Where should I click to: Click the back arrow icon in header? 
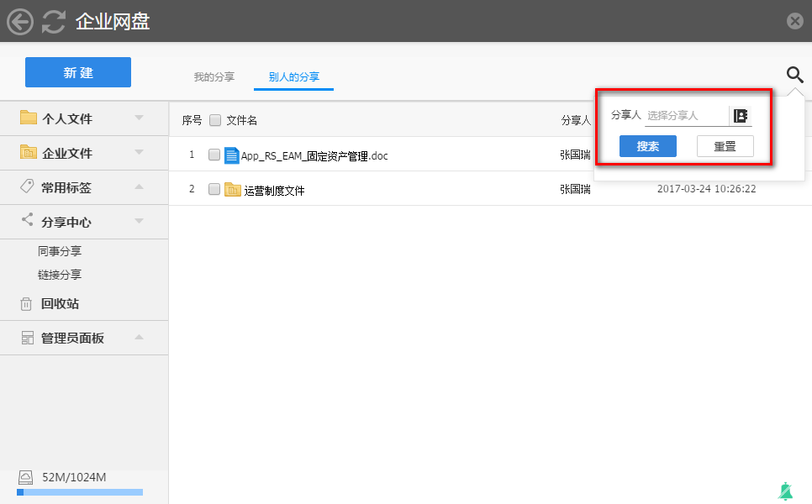(20, 21)
